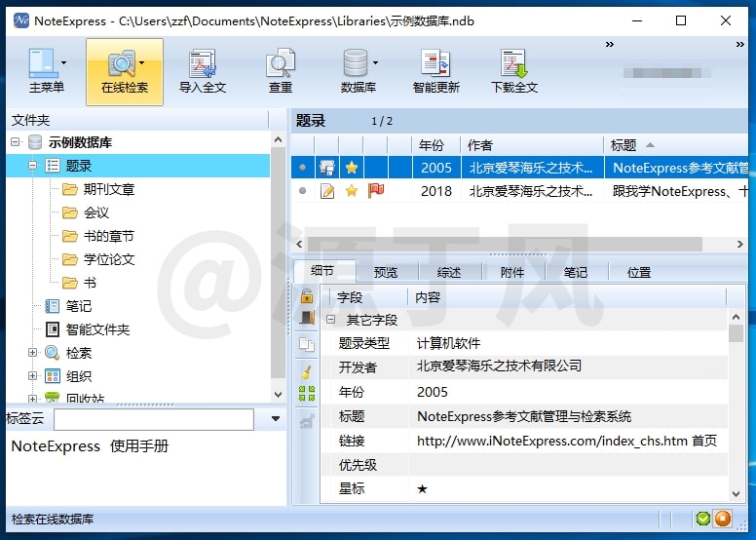
Task: Open dropdown arrow next to 数据库
Action: [376, 62]
